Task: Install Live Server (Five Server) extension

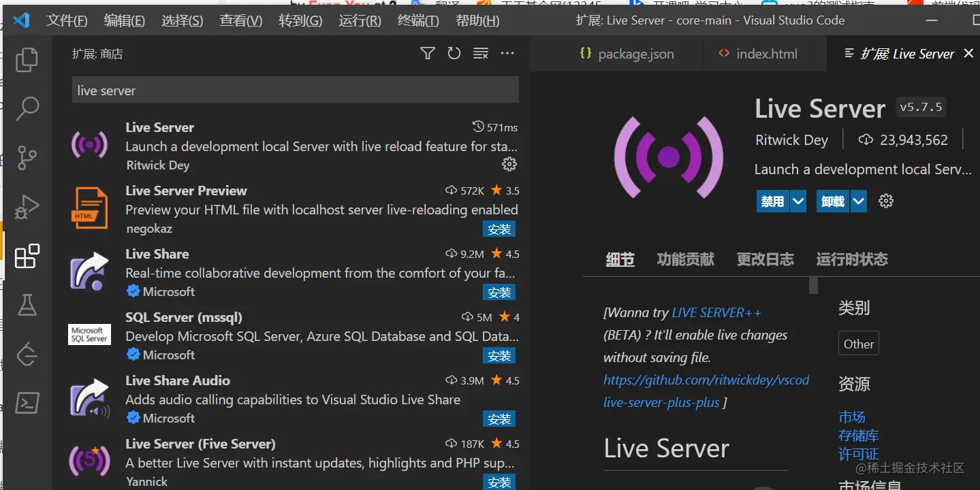Action: [x=499, y=483]
